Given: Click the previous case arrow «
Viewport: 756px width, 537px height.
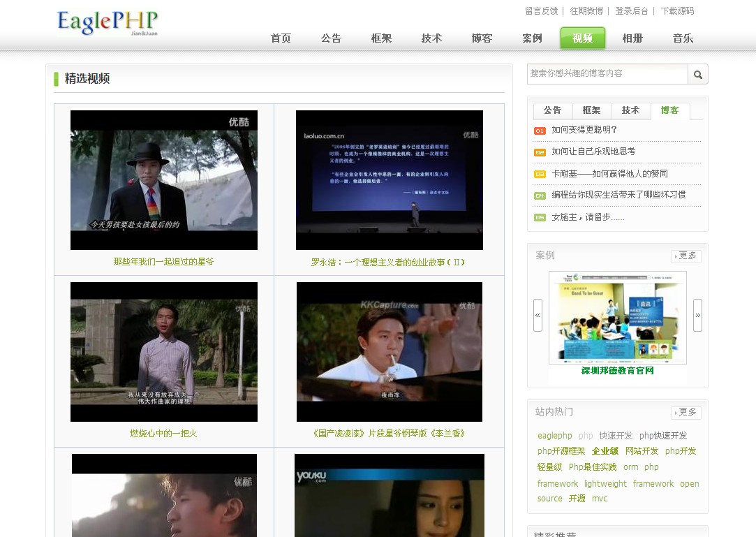Looking at the screenshot, I should point(538,315).
